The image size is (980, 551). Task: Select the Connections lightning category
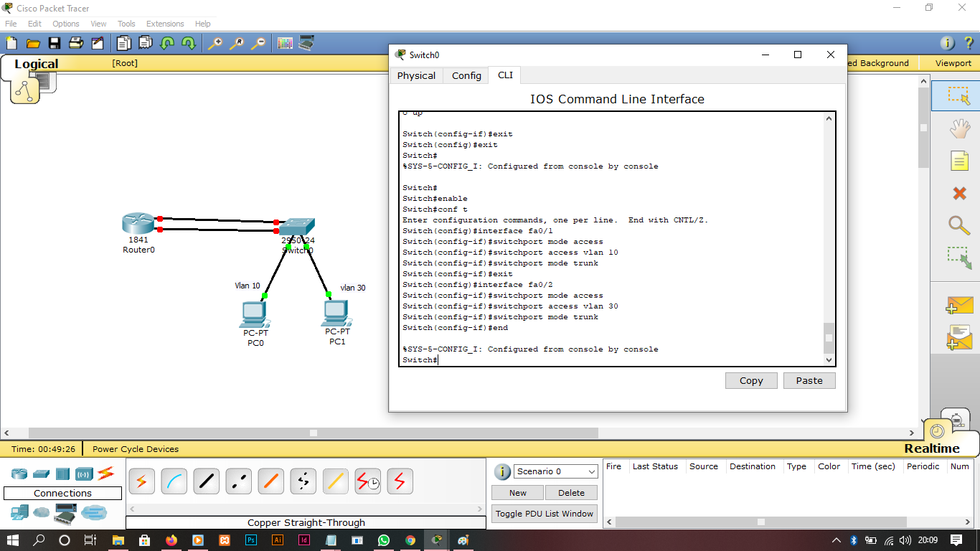click(x=106, y=474)
